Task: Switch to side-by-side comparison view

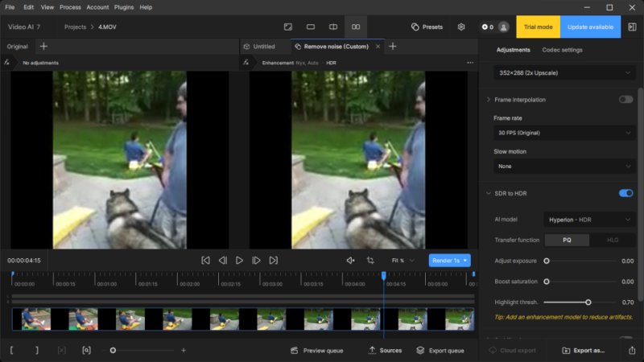Action: (355, 27)
